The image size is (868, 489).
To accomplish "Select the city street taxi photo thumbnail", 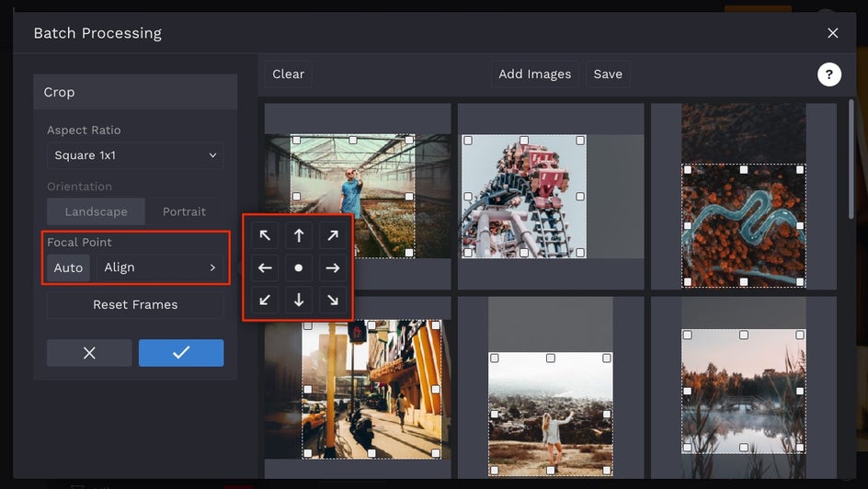I will click(358, 388).
